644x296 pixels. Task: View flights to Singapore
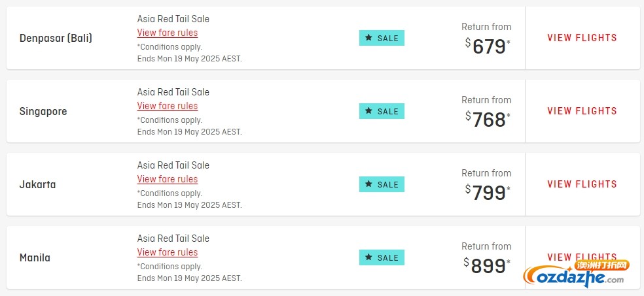[x=582, y=111]
